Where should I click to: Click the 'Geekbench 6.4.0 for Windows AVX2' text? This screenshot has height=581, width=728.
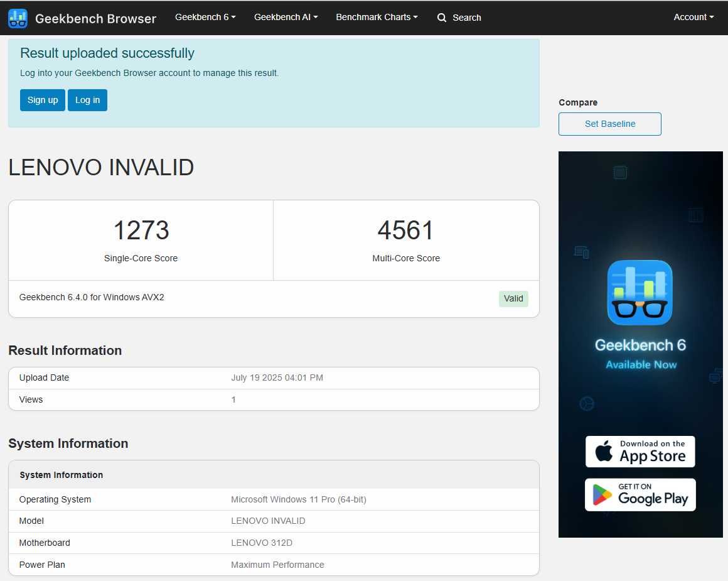[x=92, y=297]
